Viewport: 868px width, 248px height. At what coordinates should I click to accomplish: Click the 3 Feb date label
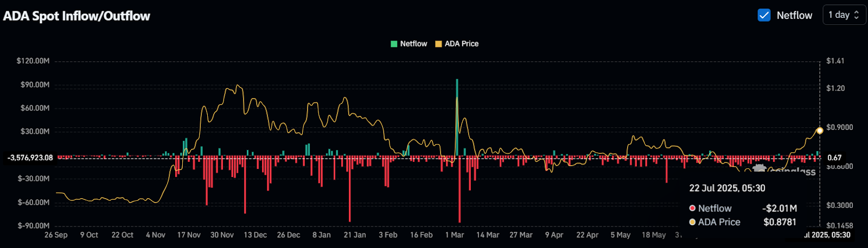388,235
